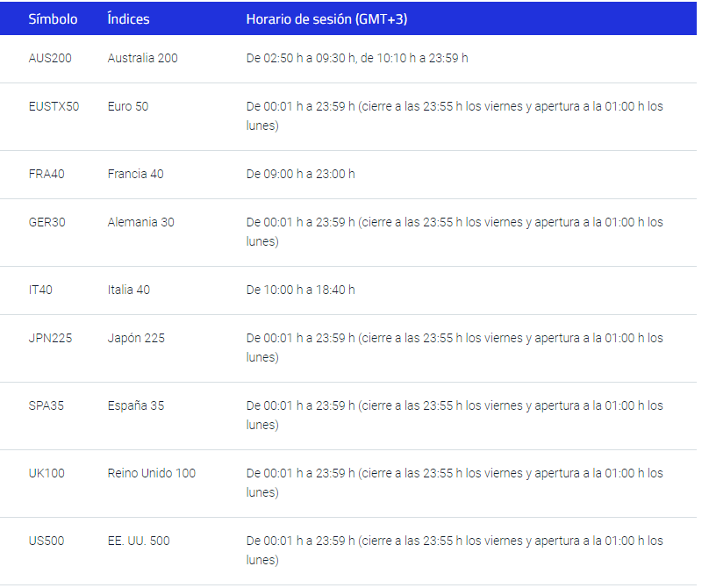Viewport: 709px width, 588px height.
Task: Click the session schedule in the España 35 row
Action: 455,415
